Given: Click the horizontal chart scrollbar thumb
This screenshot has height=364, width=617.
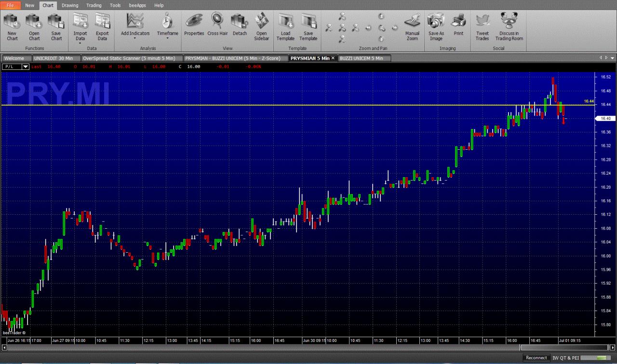Looking at the screenshot, I should 565,348.
